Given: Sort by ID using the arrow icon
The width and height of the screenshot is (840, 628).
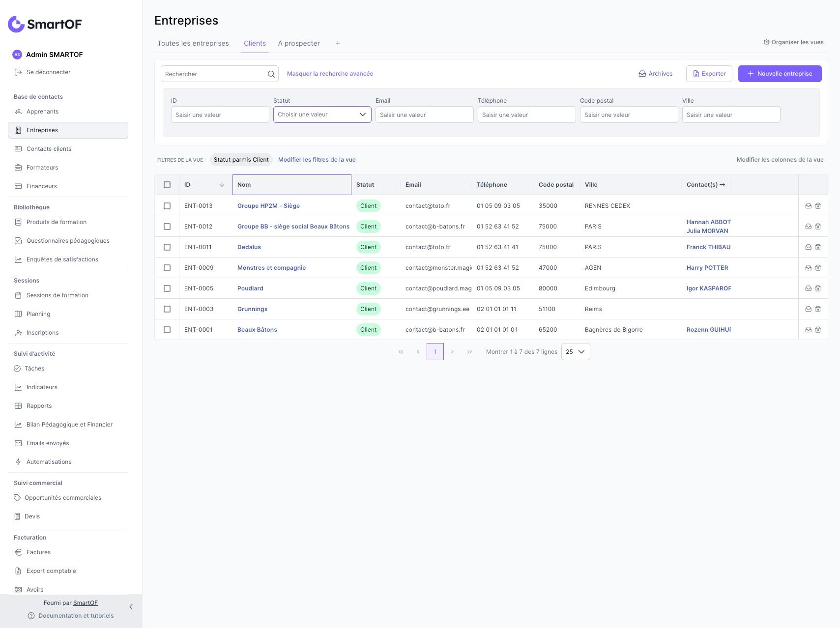Looking at the screenshot, I should (222, 185).
